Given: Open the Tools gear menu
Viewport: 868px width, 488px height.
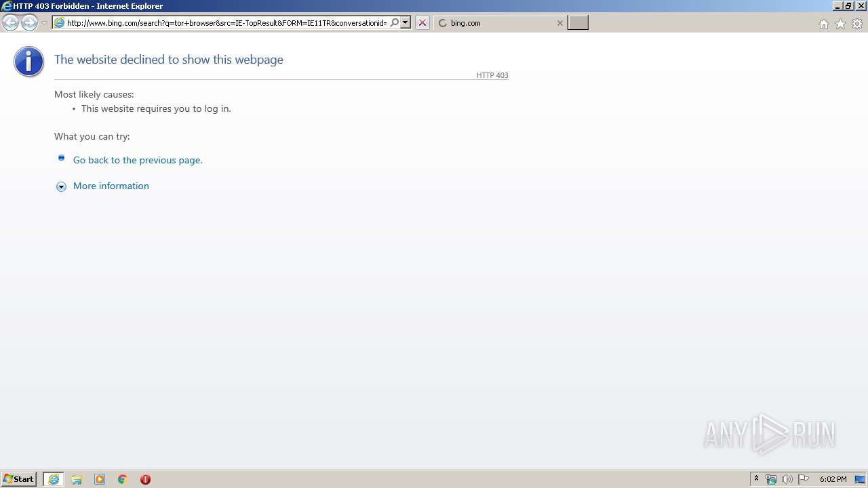Looking at the screenshot, I should coord(857,24).
